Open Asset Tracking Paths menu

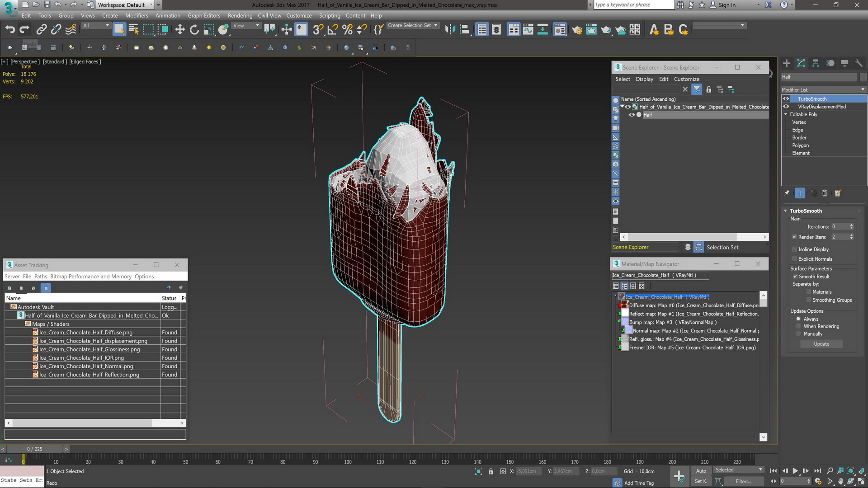(41, 277)
